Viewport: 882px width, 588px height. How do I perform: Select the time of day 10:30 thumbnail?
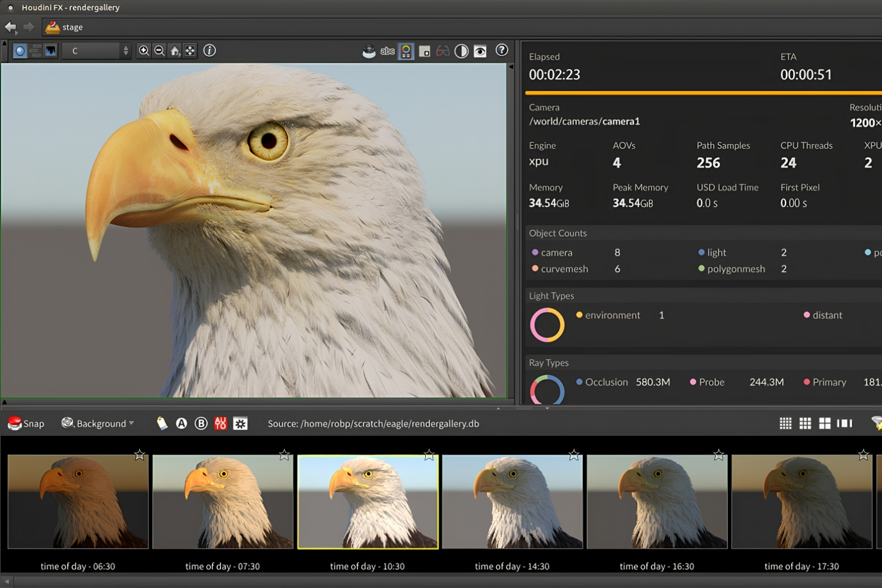367,502
